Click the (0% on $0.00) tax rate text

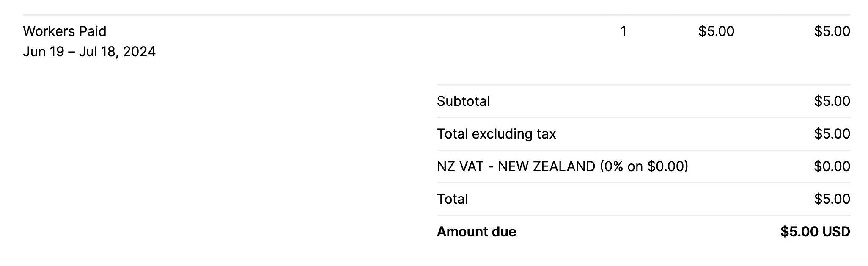644,166
